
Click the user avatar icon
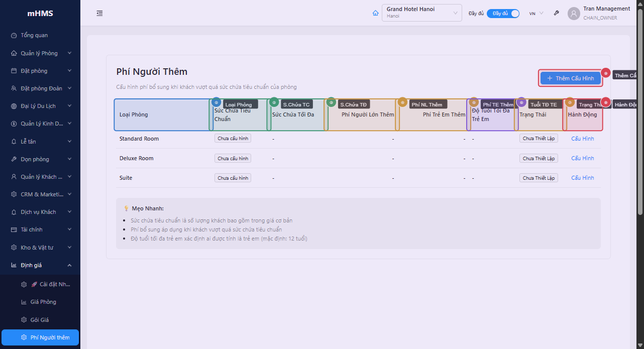coord(574,14)
